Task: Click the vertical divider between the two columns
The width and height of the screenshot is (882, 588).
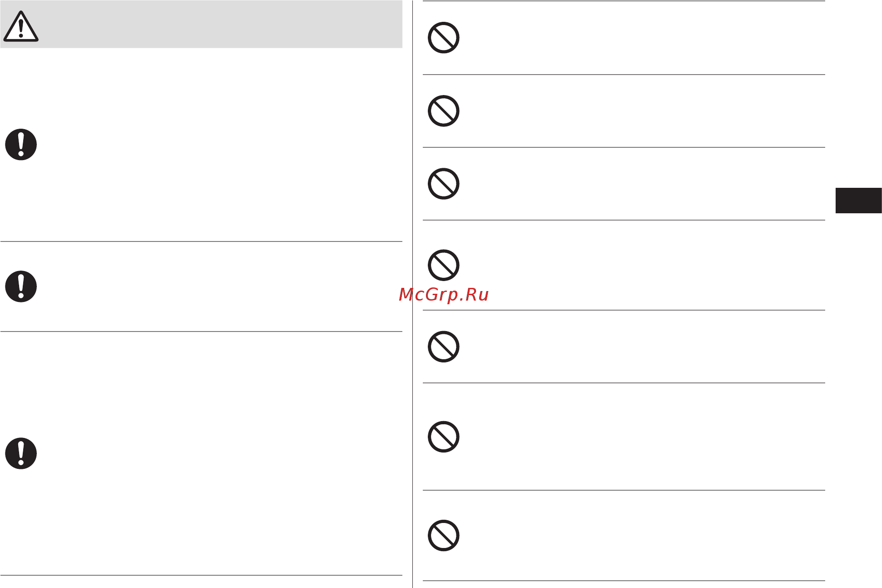Action: point(412,294)
